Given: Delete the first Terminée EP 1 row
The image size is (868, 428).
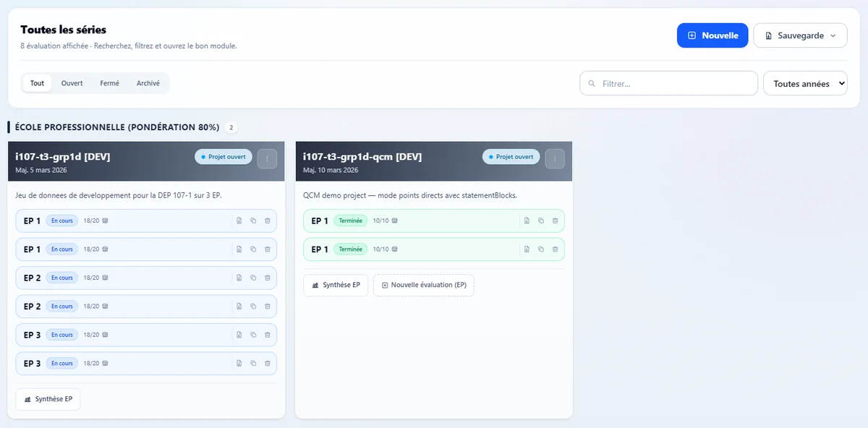Looking at the screenshot, I should coord(555,221).
